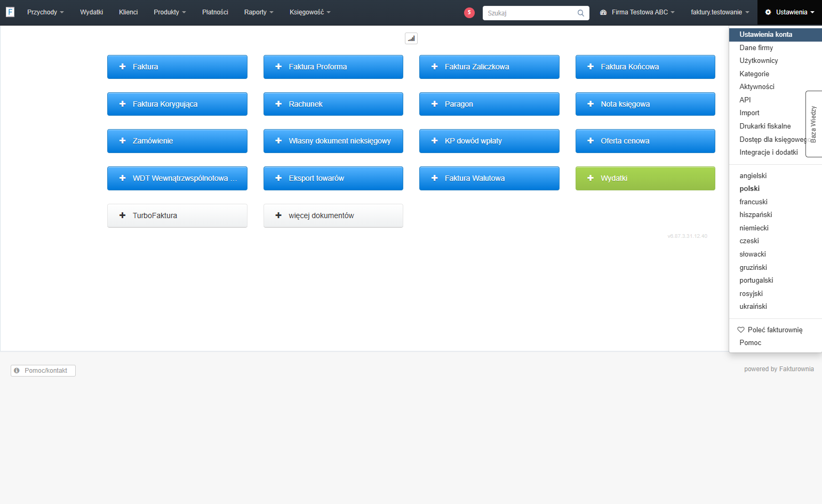Select Użytkownicy in the settings menu
Image resolution: width=822 pixels, height=504 pixels.
tap(776, 61)
